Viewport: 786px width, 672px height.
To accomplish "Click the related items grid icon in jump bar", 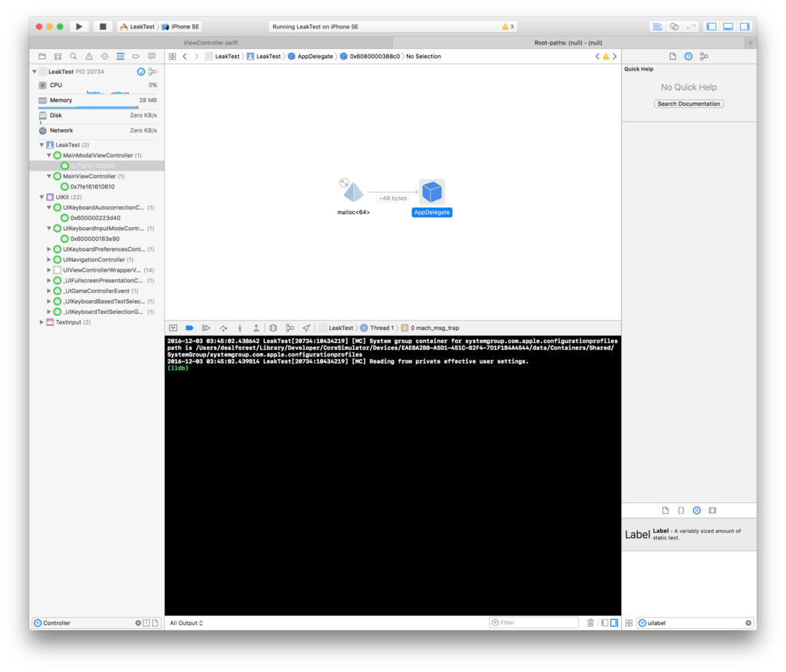I will coord(173,57).
